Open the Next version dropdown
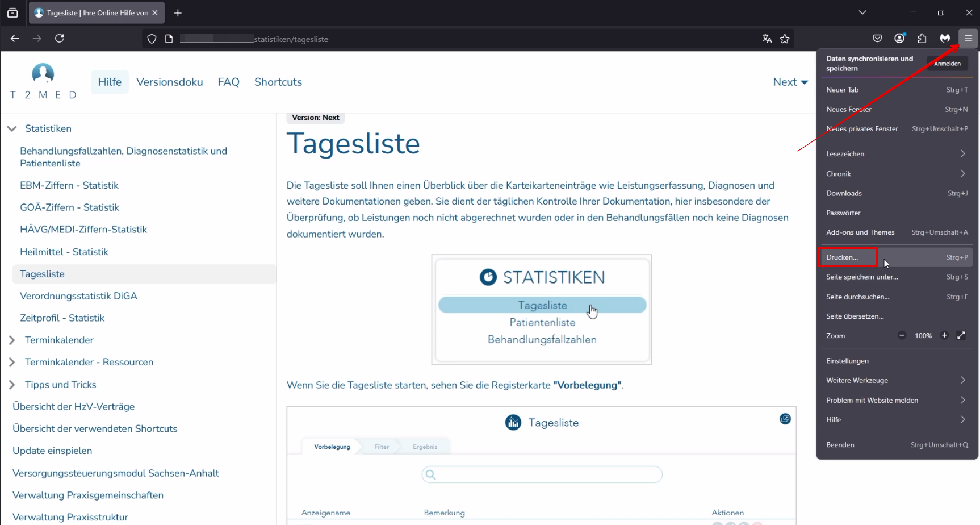Image resolution: width=980 pixels, height=525 pixels. point(790,82)
